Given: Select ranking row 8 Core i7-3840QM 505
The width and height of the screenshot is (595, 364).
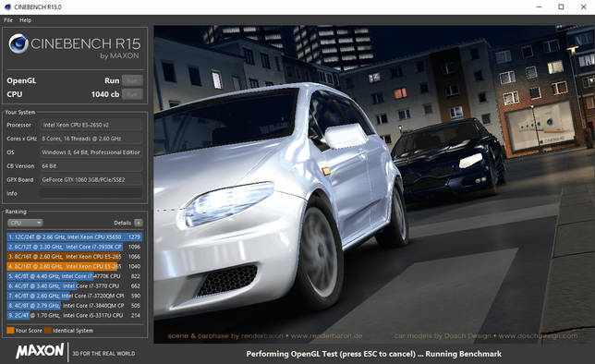Looking at the screenshot, I should [x=74, y=306].
